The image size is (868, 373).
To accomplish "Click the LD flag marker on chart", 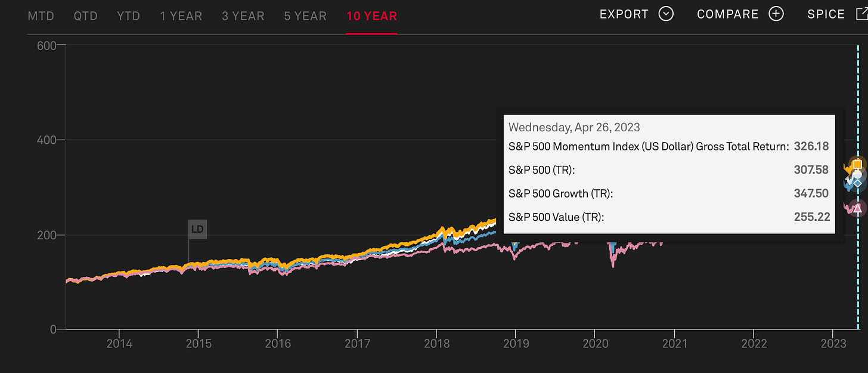I will point(198,229).
